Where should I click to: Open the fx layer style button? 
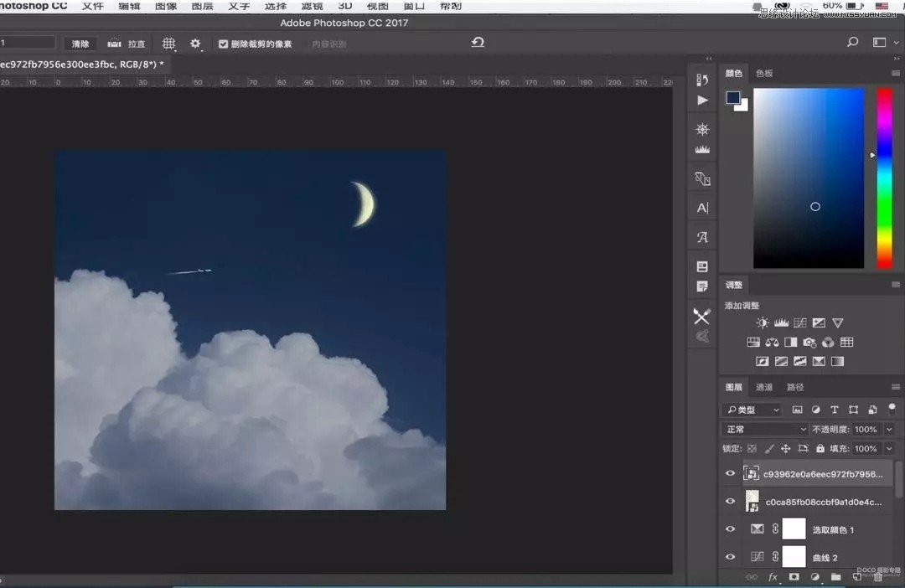pos(773,576)
